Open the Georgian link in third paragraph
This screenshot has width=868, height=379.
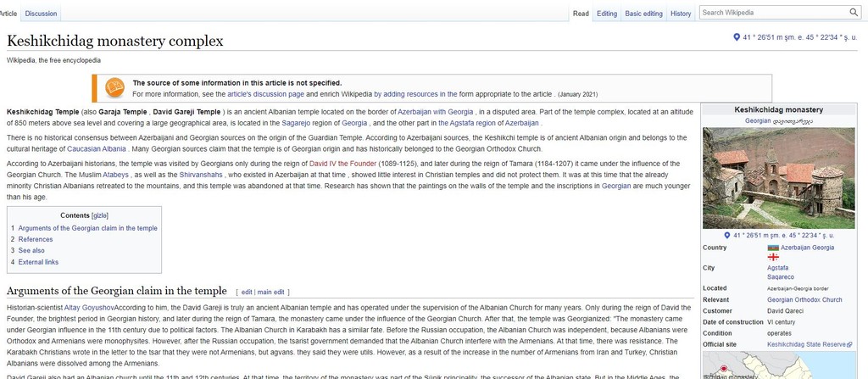click(x=616, y=187)
